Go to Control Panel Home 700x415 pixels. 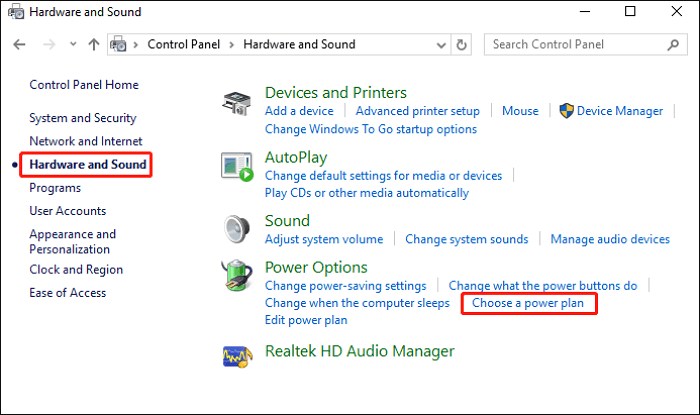tap(84, 85)
